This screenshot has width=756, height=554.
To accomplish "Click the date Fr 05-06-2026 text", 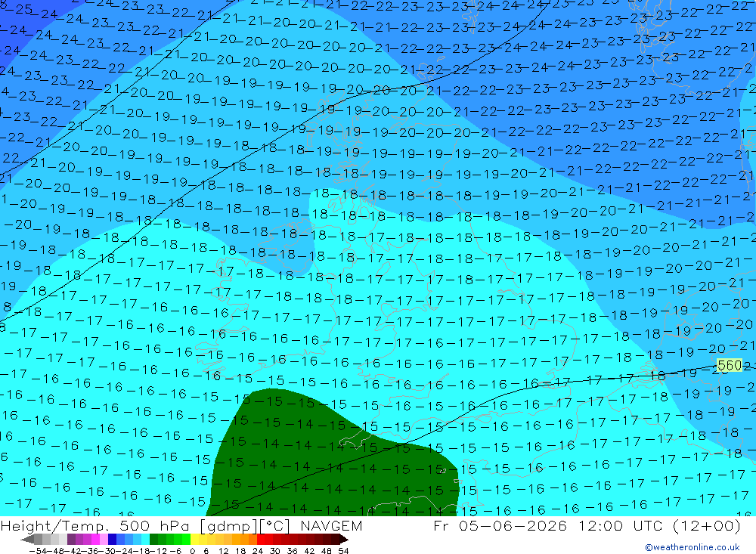I will 500,525.
